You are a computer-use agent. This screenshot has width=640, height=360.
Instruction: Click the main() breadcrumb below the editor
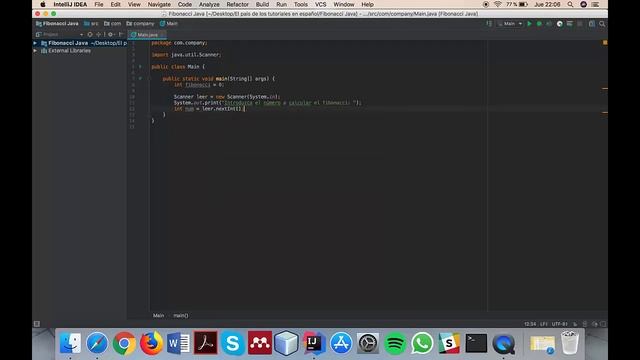point(181,316)
